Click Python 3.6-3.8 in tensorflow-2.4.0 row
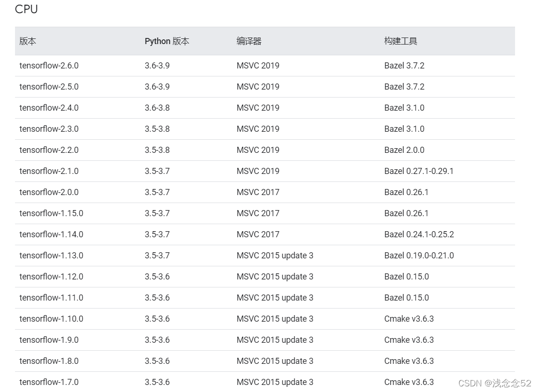Viewport: 538px width, 392px height. click(x=157, y=108)
